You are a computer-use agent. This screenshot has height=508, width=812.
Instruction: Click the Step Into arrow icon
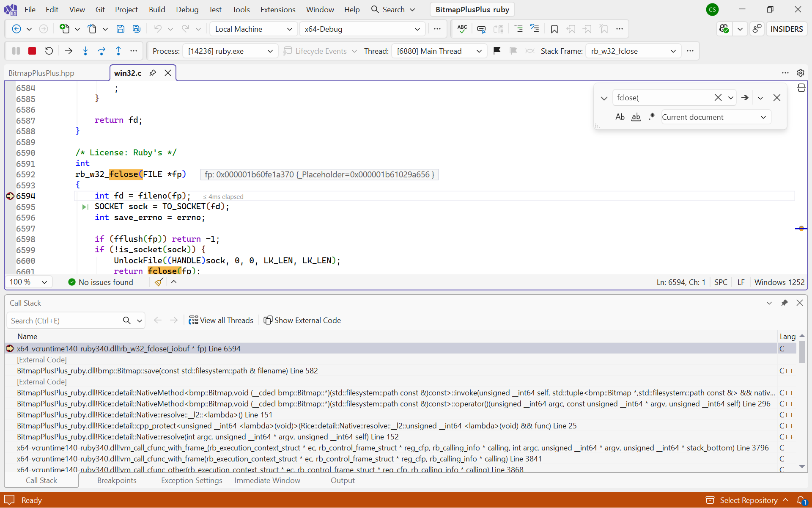point(85,51)
